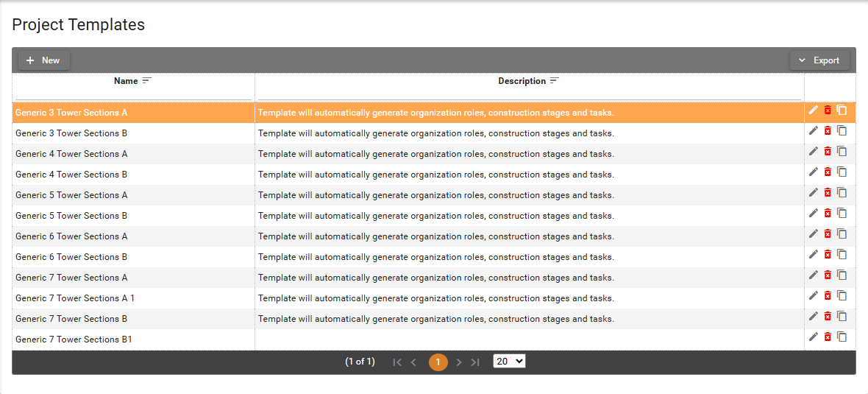Delete Generic 3 Tower Sections B row
868x394 pixels.
[828, 131]
